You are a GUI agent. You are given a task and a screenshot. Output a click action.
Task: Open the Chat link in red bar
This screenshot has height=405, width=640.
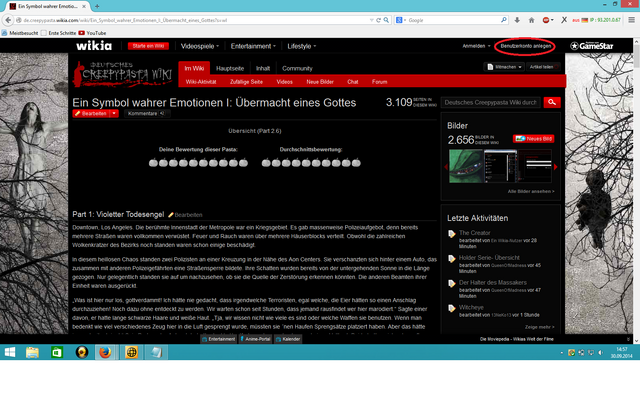tap(353, 82)
